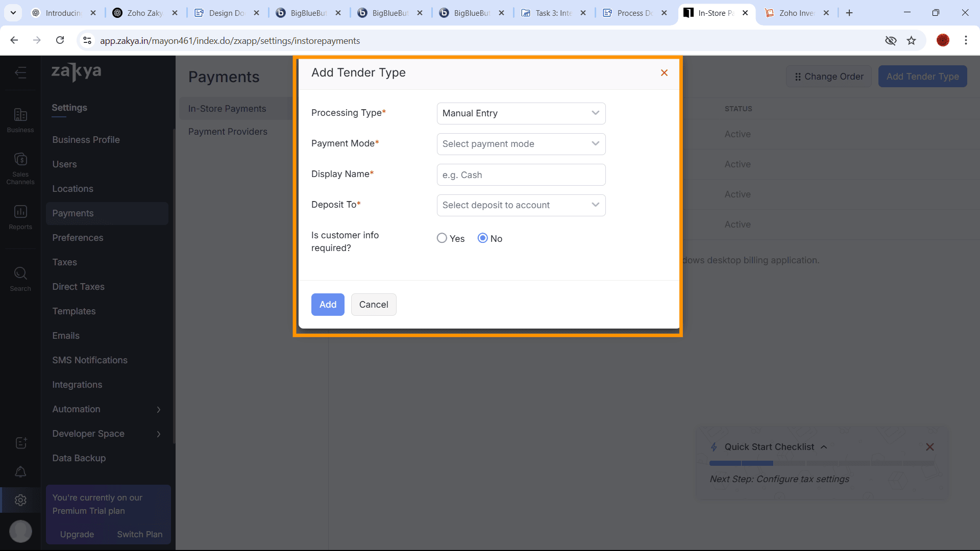980x551 pixels.
Task: Click the notifications bell icon
Action: click(20, 472)
